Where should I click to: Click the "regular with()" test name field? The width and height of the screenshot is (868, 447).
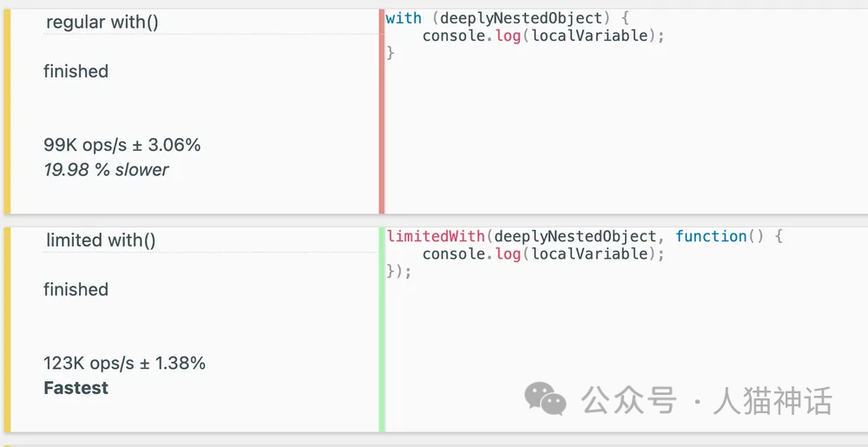102,23
